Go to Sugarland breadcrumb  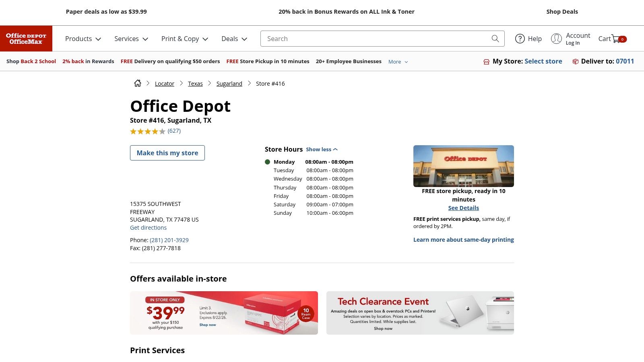[229, 84]
